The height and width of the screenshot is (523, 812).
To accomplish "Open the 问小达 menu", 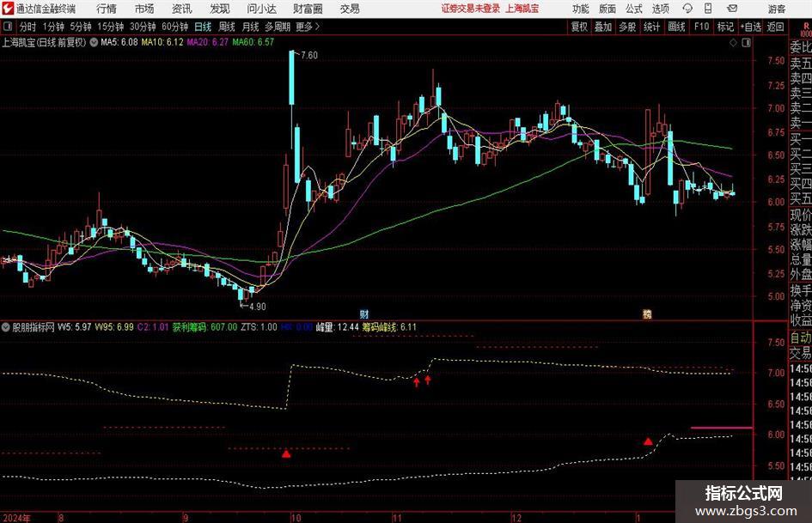I will tap(261, 9).
